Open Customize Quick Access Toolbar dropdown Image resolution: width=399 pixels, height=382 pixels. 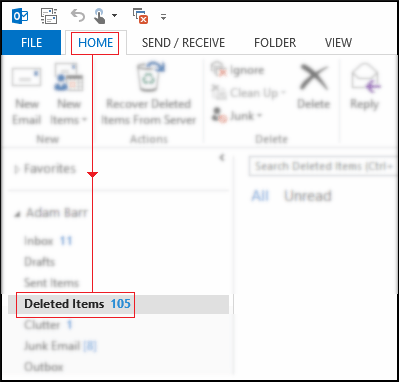pyautogui.click(x=163, y=16)
